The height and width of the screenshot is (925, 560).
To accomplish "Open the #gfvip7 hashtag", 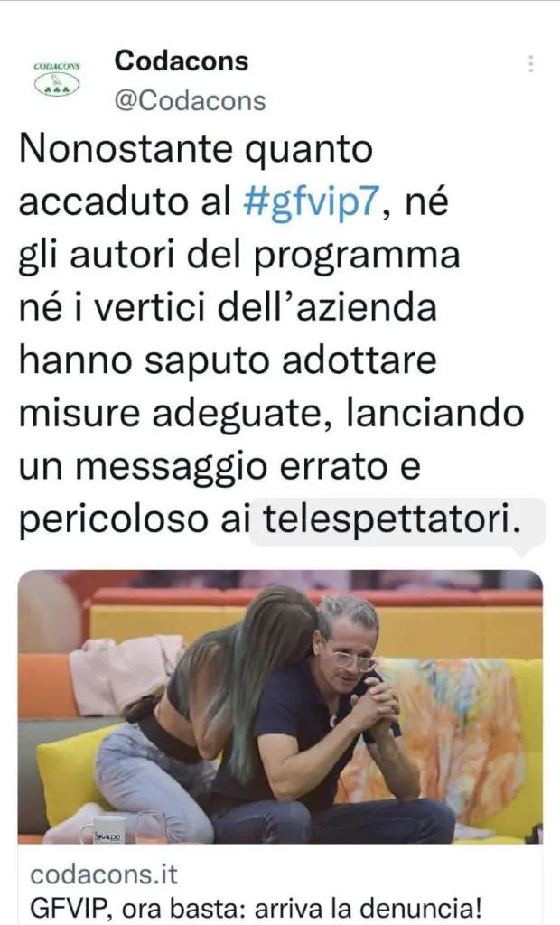I will pos(309,202).
